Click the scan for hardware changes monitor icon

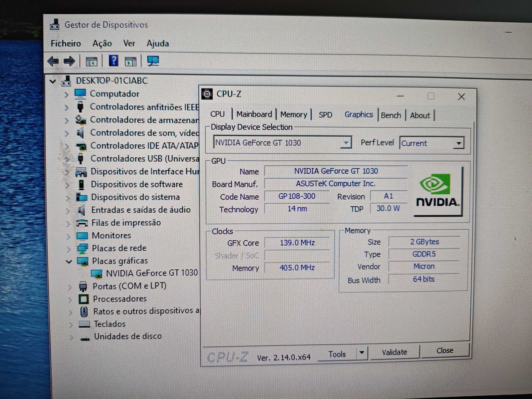pos(153,61)
